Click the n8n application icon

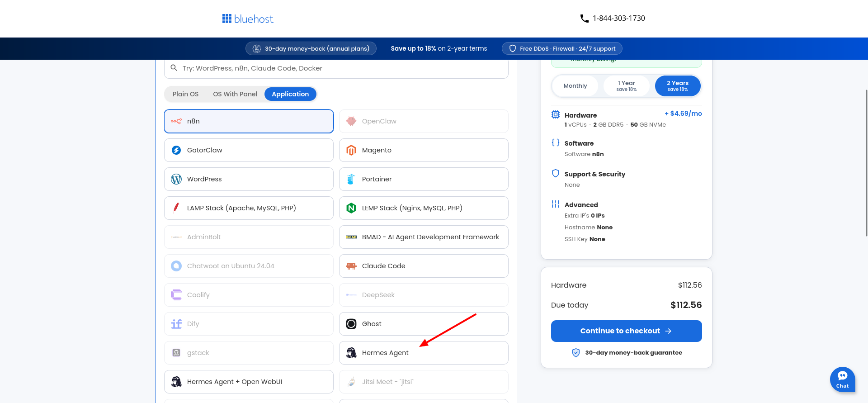point(176,121)
